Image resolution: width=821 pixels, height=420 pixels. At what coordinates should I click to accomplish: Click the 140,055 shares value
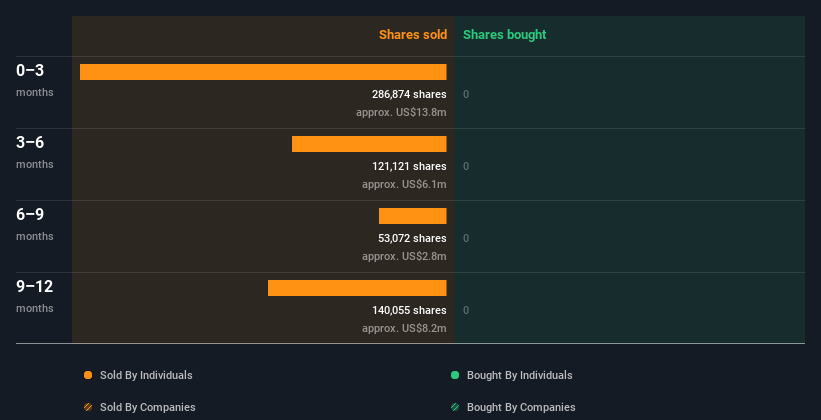409,310
